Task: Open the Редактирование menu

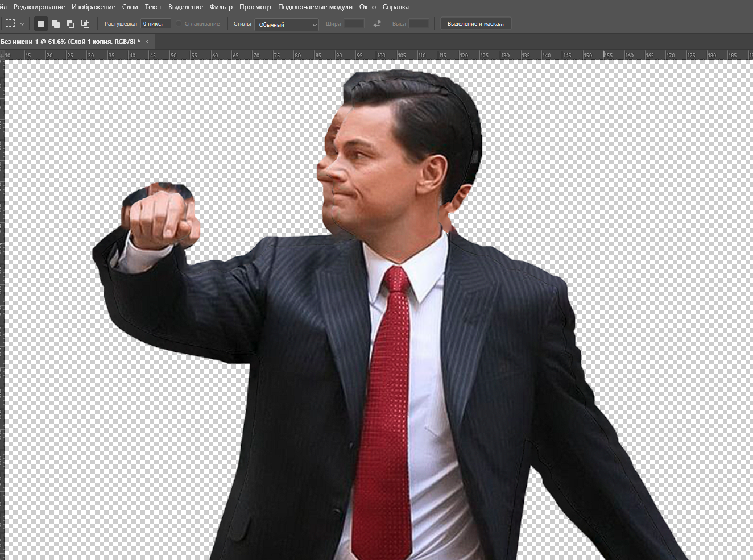Action: pos(39,7)
